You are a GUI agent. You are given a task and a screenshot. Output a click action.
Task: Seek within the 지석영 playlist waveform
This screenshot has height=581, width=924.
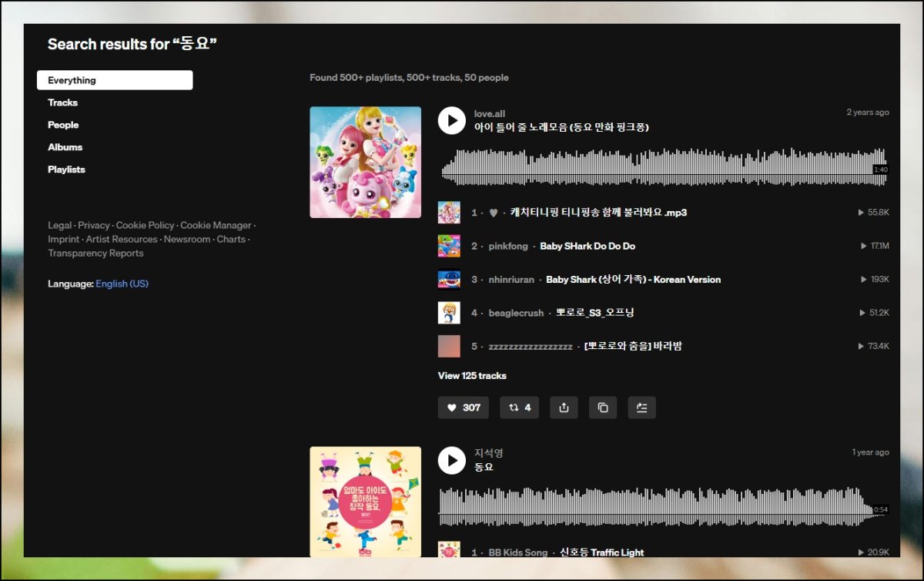(664, 507)
